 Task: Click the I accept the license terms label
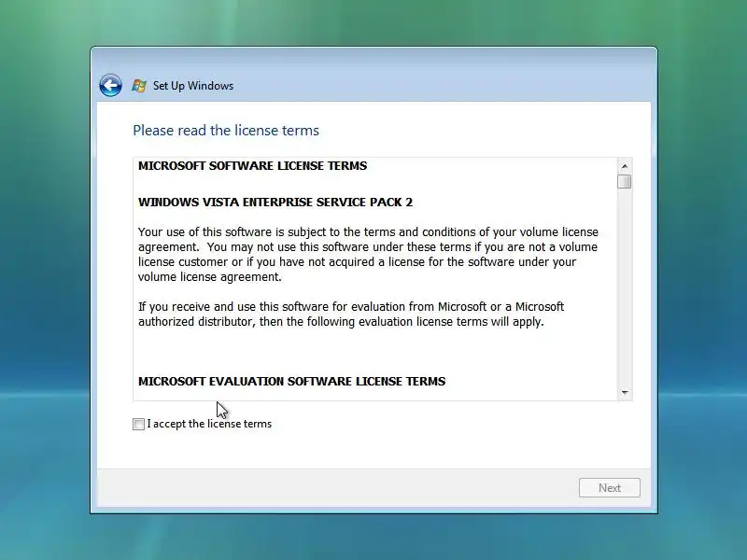(209, 424)
